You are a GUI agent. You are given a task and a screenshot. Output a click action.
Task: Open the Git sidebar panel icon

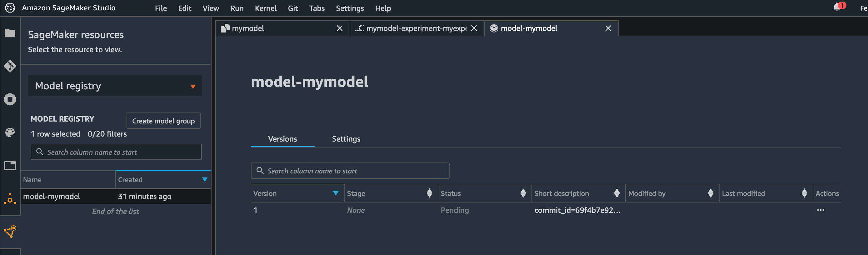(10, 66)
